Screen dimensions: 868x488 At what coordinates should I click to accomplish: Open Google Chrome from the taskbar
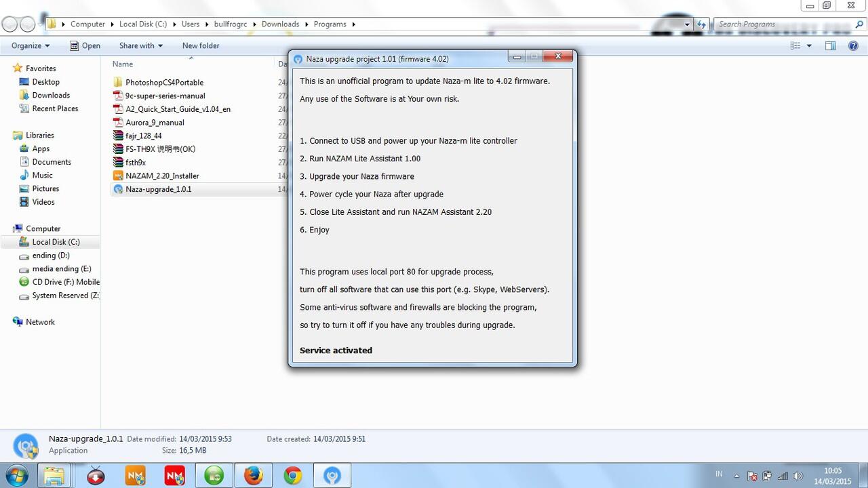click(293, 476)
